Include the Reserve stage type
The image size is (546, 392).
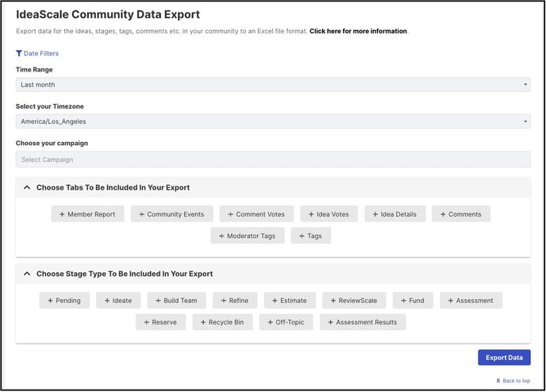click(x=160, y=322)
